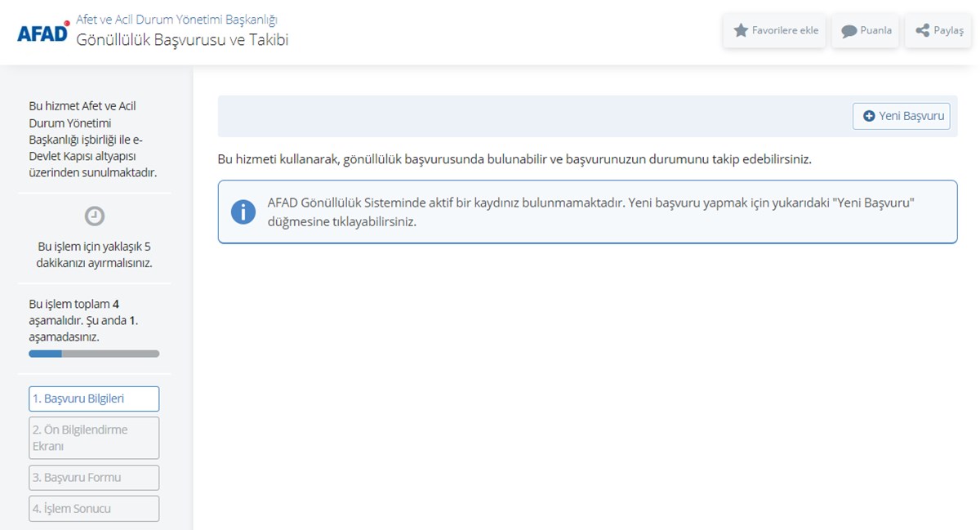Click the share icon in Paylaş
The image size is (980, 530).
pos(922,30)
